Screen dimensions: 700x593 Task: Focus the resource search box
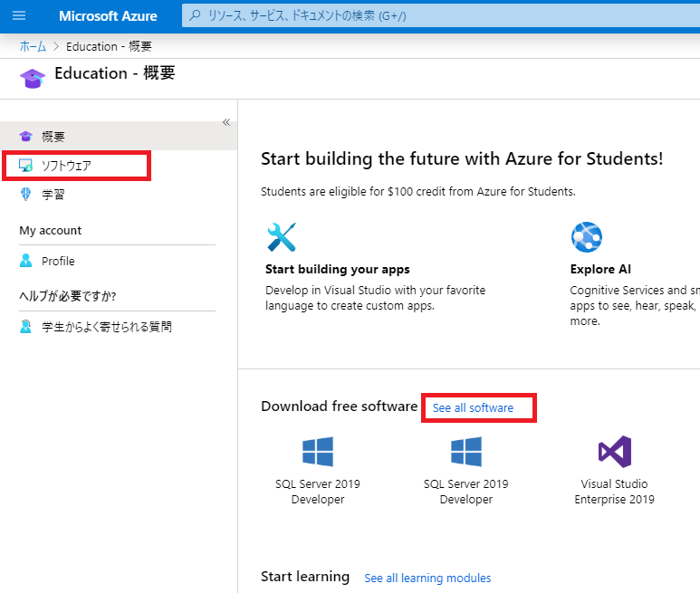pos(441,16)
